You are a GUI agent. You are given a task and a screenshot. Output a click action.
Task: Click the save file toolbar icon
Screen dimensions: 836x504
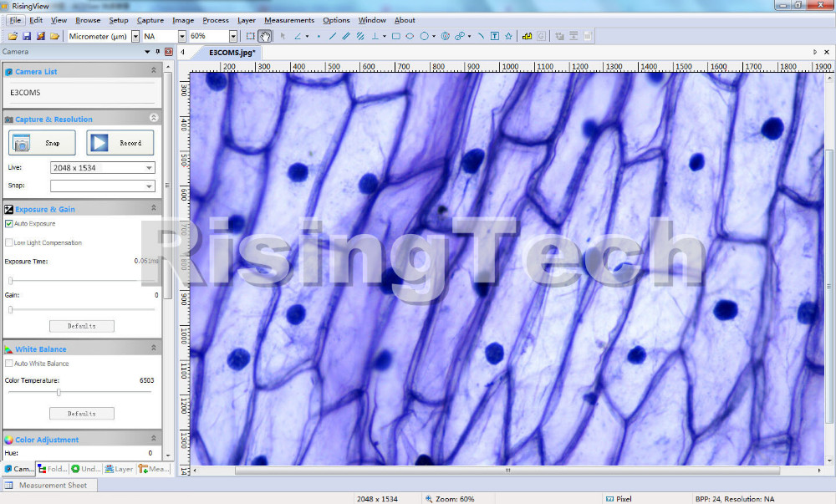pos(27,36)
